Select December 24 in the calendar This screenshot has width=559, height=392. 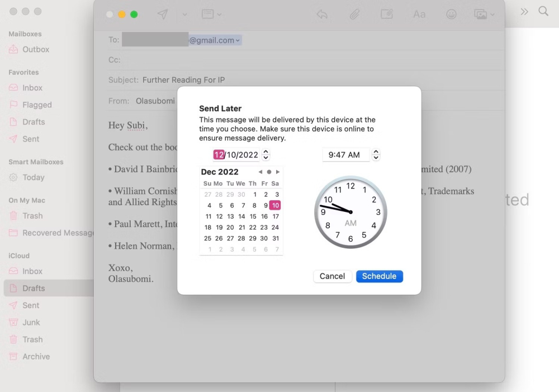pos(275,228)
